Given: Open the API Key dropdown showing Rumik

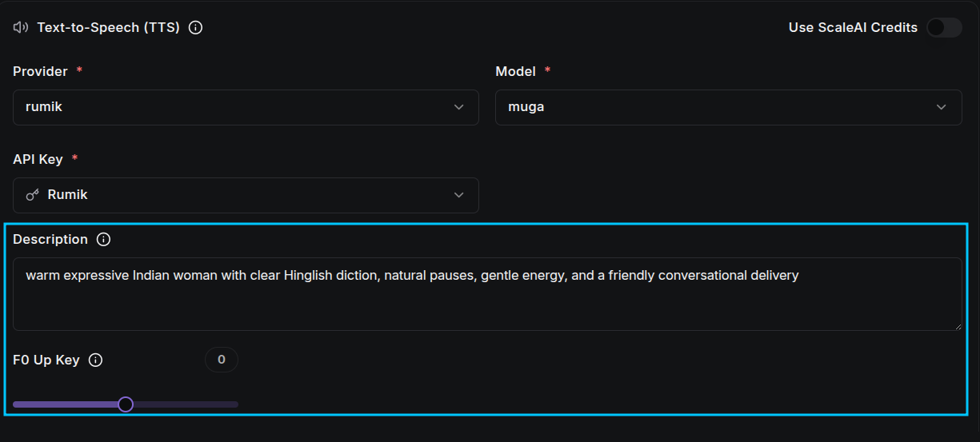Looking at the screenshot, I should [246, 195].
